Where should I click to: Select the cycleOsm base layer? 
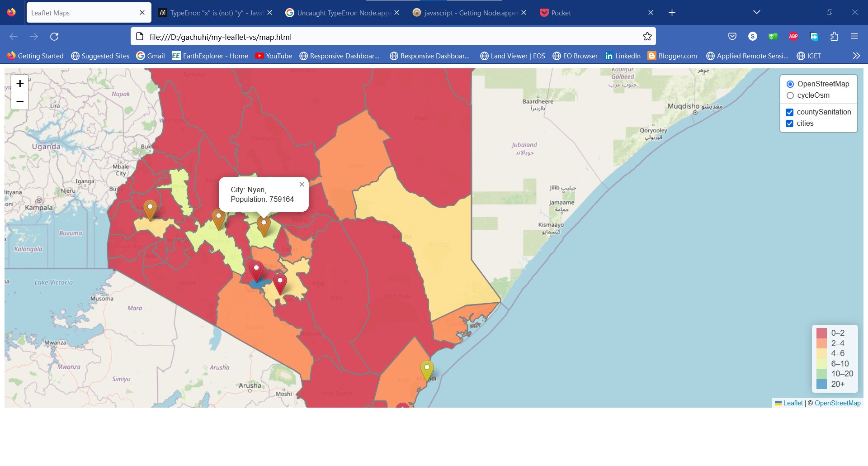[790, 95]
